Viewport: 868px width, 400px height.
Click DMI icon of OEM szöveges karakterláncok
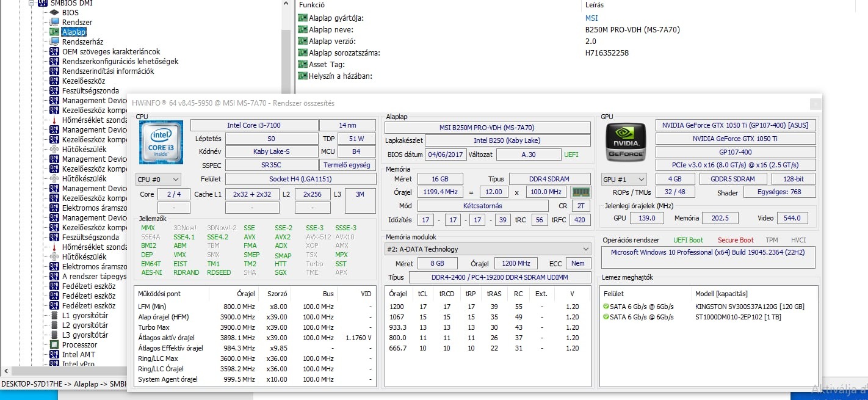tap(55, 51)
